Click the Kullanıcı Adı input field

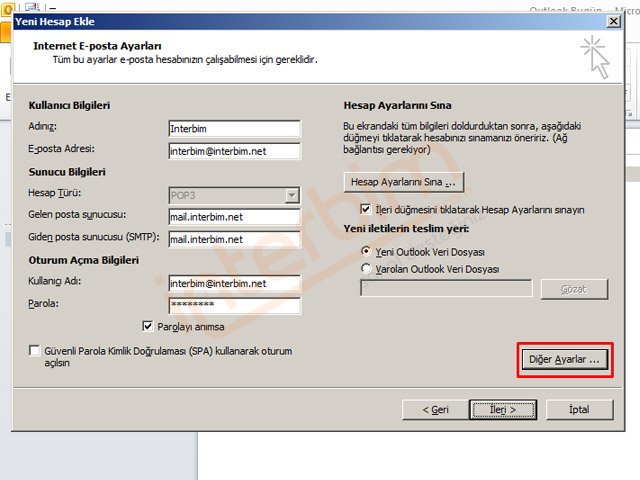[234, 283]
